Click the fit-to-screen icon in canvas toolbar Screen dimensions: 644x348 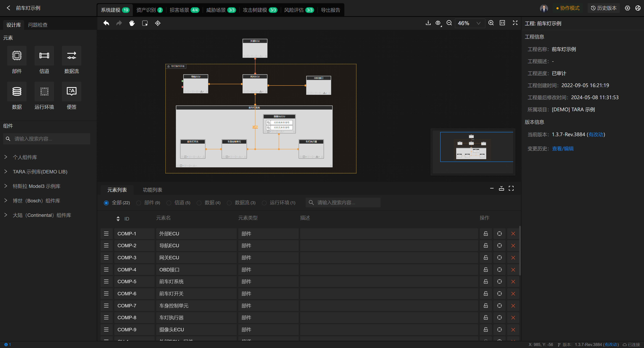(x=502, y=23)
